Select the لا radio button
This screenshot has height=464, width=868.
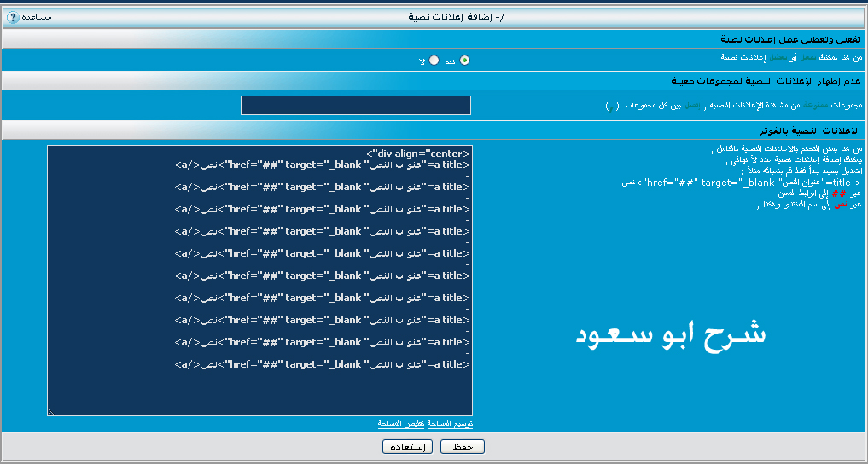click(x=434, y=61)
